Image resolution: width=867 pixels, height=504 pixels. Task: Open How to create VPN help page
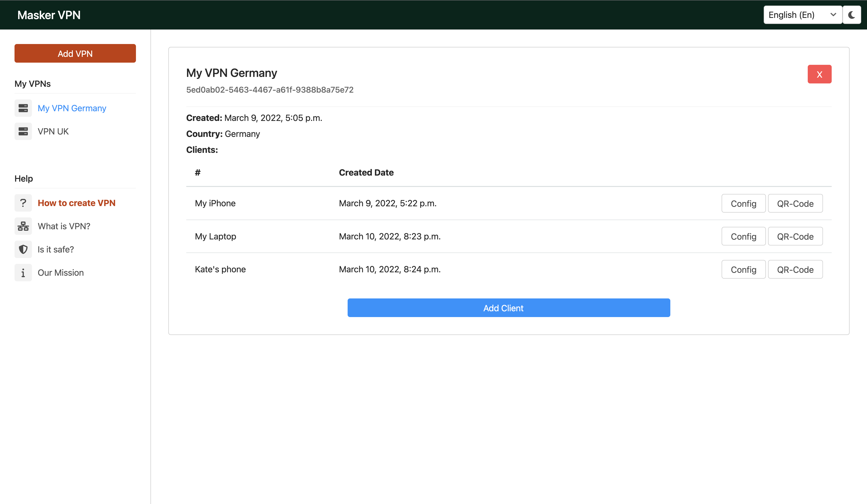pyautogui.click(x=76, y=203)
